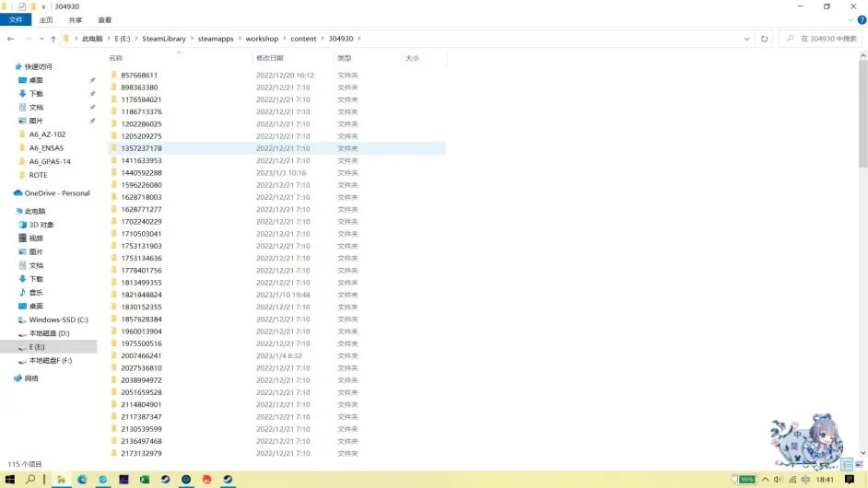Click the Windows Start button
Viewport: 868px width, 488px height.
pyautogui.click(x=10, y=480)
